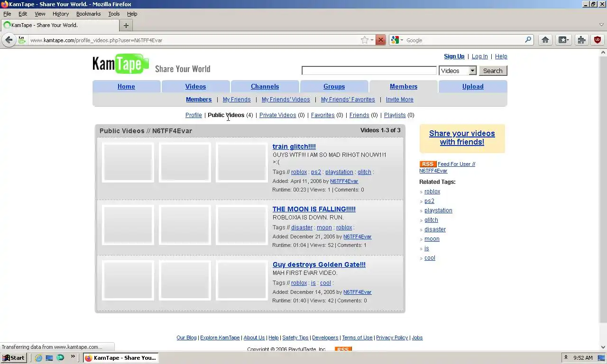607x364 pixels.
Task: Click the Search button
Action: click(x=493, y=71)
